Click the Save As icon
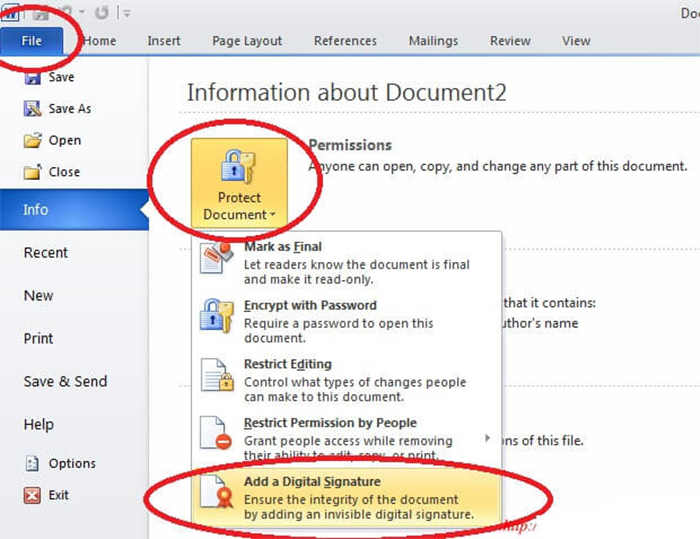Image resolution: width=700 pixels, height=539 pixels. pos(32,109)
